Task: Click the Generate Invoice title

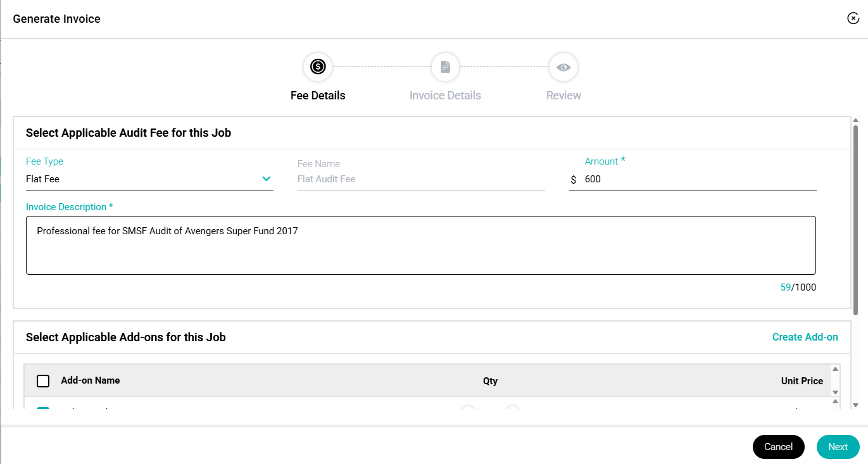Action: pyautogui.click(x=57, y=19)
